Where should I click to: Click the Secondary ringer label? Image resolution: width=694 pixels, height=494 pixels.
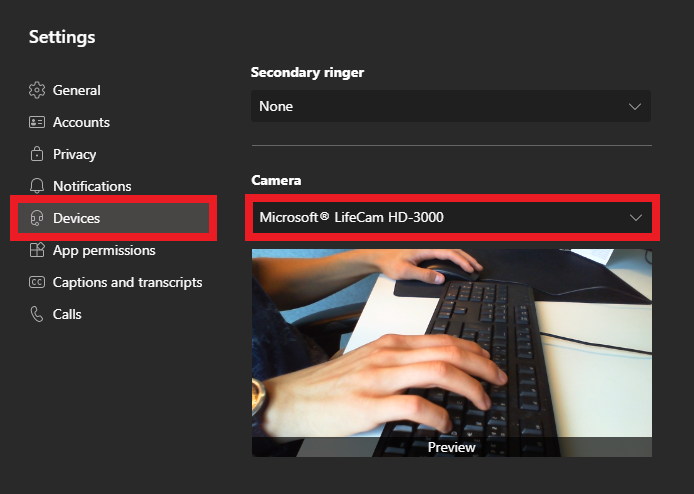pos(307,73)
